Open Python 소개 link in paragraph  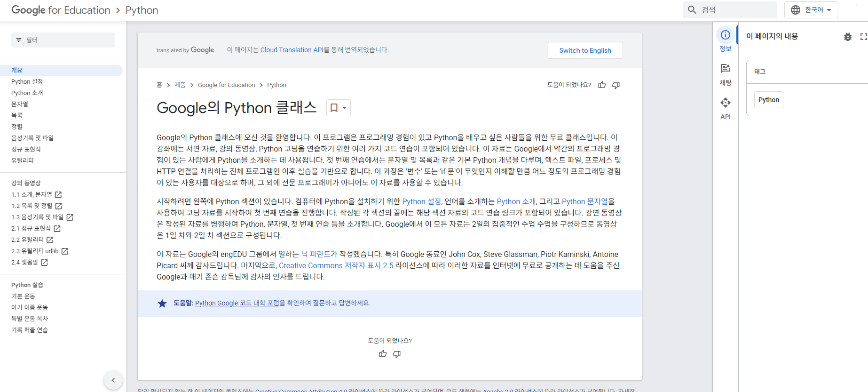click(x=516, y=201)
